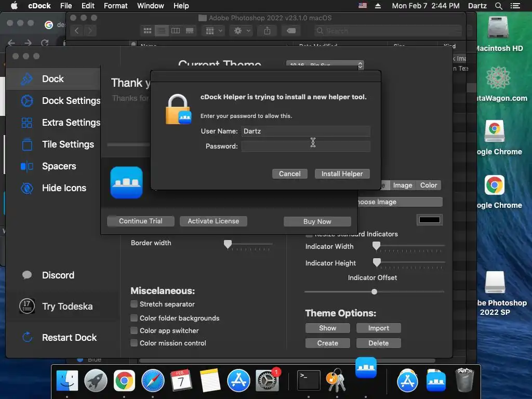
Task: Open Spacers section in sidebar
Action: click(48, 166)
